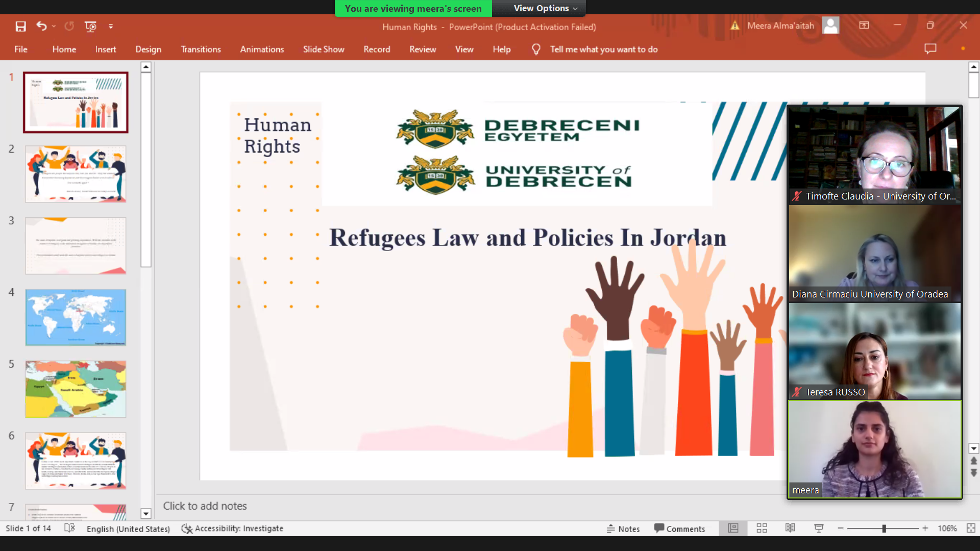Viewport: 980px width, 551px height.
Task: Click the Save icon in quick access toolbar
Action: click(x=20, y=27)
